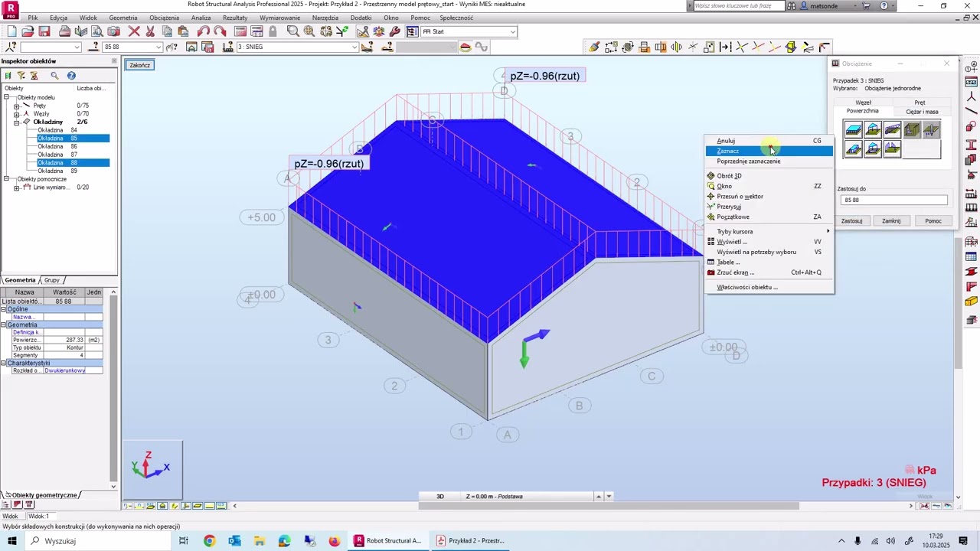Select the second surface load icon in Obciążenie
980x551 pixels.
point(873,130)
